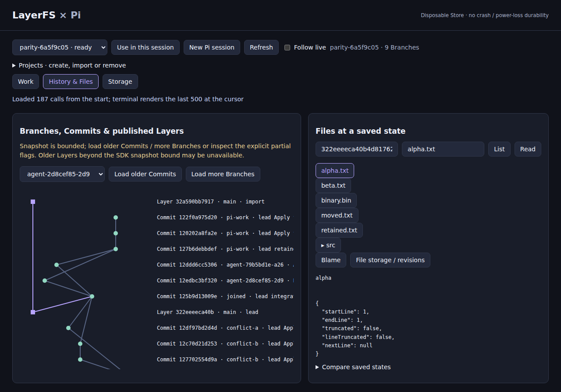Enable the Follow live checkbox
Viewport: 561px width, 392px height.
[288, 47]
